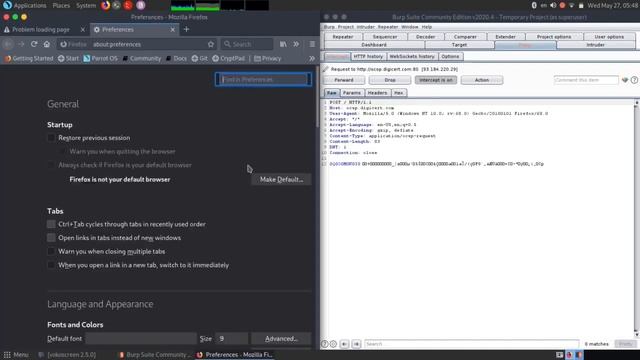Open Firefox library icon
The width and height of the screenshot is (640, 360).
point(283,44)
